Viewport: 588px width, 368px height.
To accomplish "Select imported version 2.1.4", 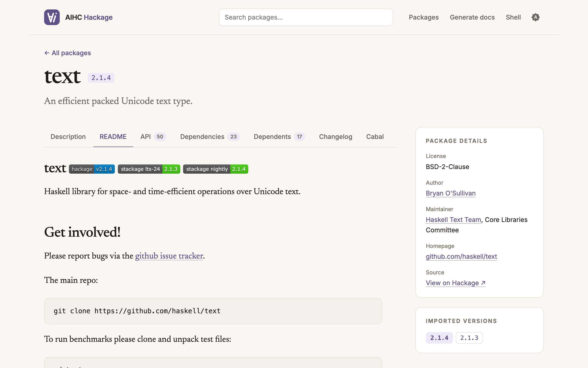I will pyautogui.click(x=439, y=338).
